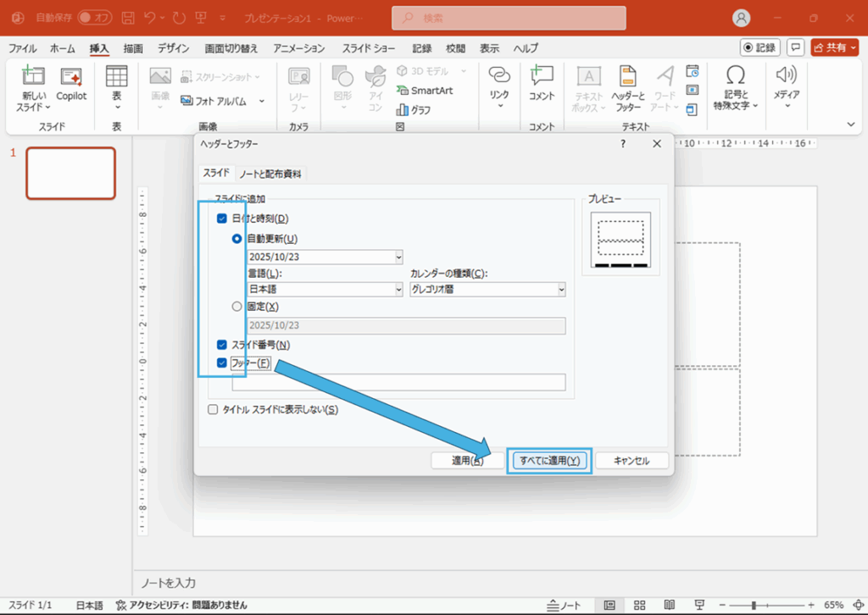Click the Table insert icon
Image resolution: width=868 pixels, height=615 pixels.
[x=116, y=76]
